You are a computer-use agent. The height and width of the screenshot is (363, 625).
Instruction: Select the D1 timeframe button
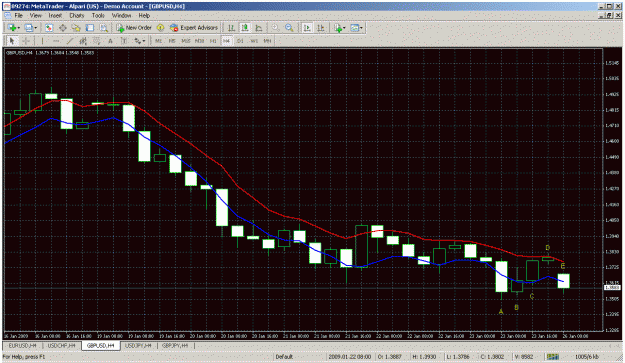pos(240,41)
